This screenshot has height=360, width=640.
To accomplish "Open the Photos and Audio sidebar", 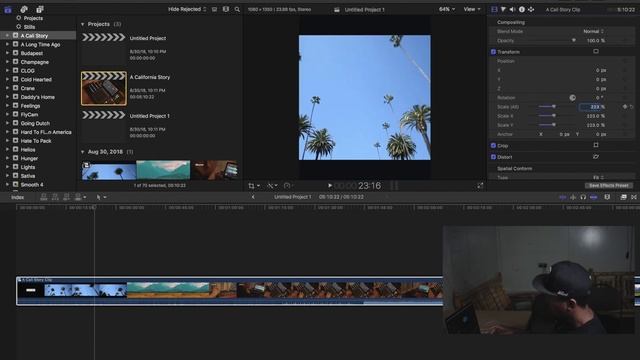I will [x=24, y=9].
